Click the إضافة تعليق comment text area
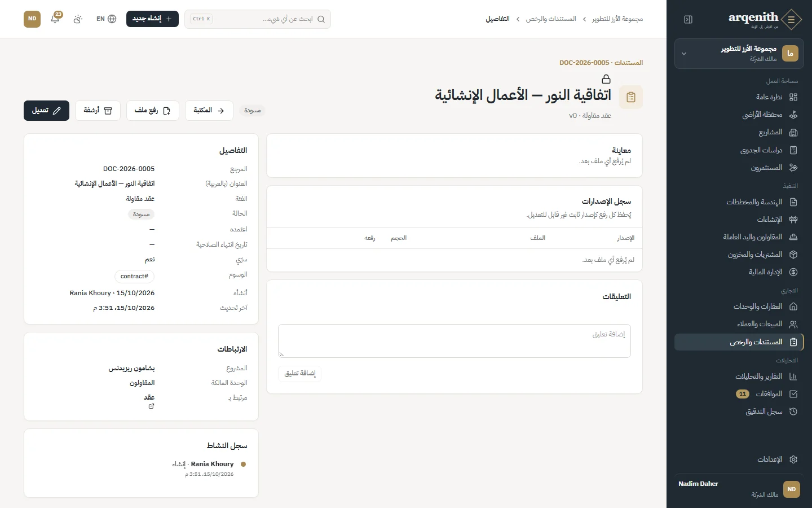 pos(454,341)
